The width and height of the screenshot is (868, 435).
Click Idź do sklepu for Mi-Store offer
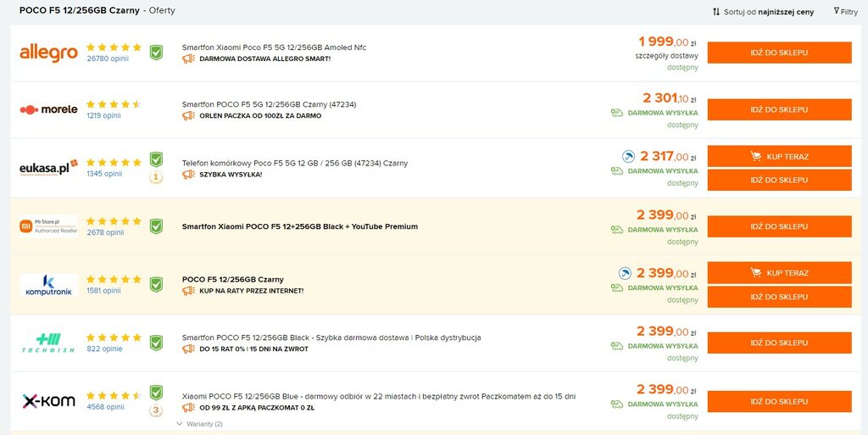click(x=780, y=226)
